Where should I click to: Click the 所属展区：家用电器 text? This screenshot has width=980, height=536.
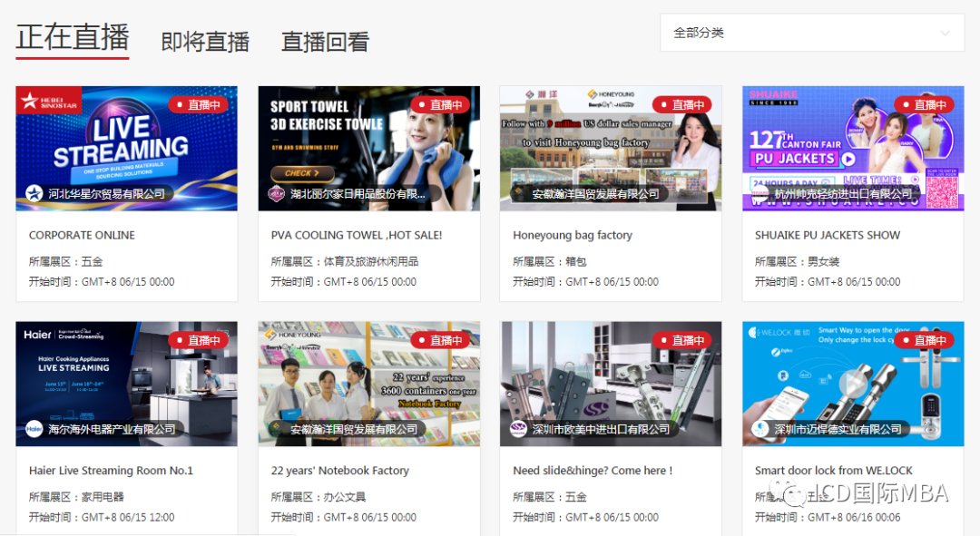tap(76, 497)
